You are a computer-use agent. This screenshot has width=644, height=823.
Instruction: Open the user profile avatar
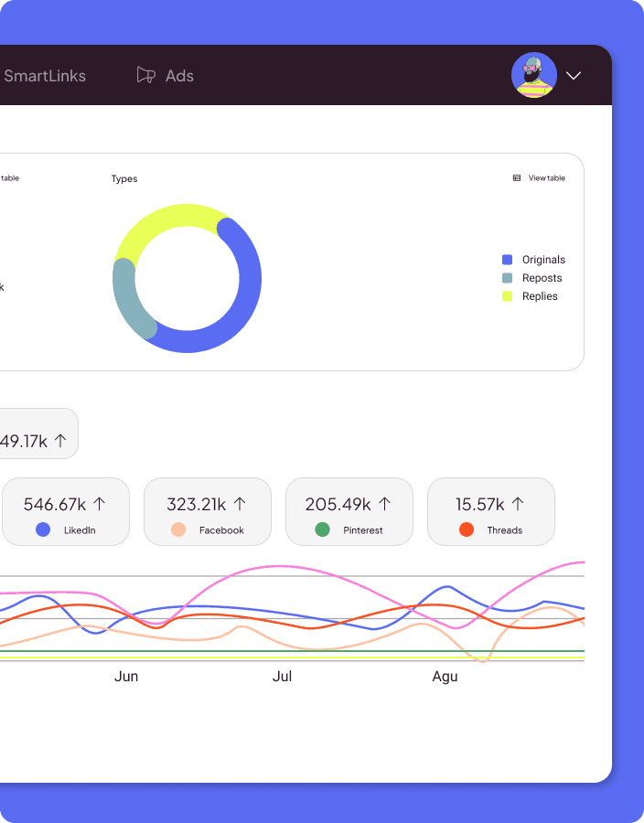click(534, 75)
